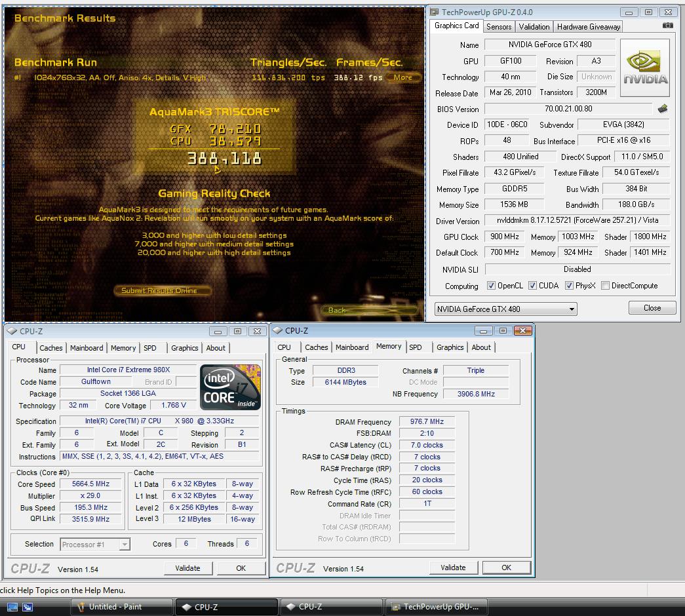Click the Multiplier value x 29.0
The height and width of the screenshot is (616, 685).
tap(90, 496)
